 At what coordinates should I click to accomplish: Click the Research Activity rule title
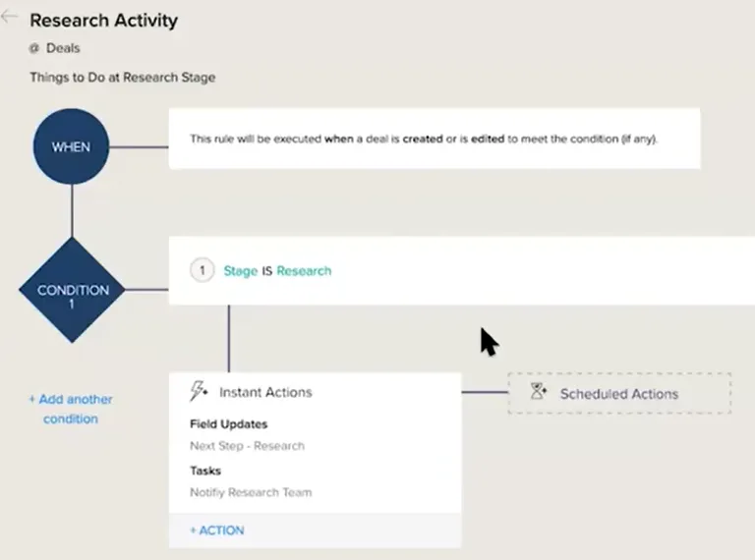[x=104, y=21]
